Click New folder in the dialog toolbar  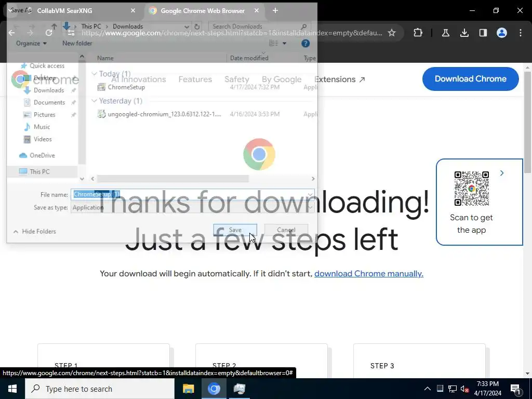(77, 44)
